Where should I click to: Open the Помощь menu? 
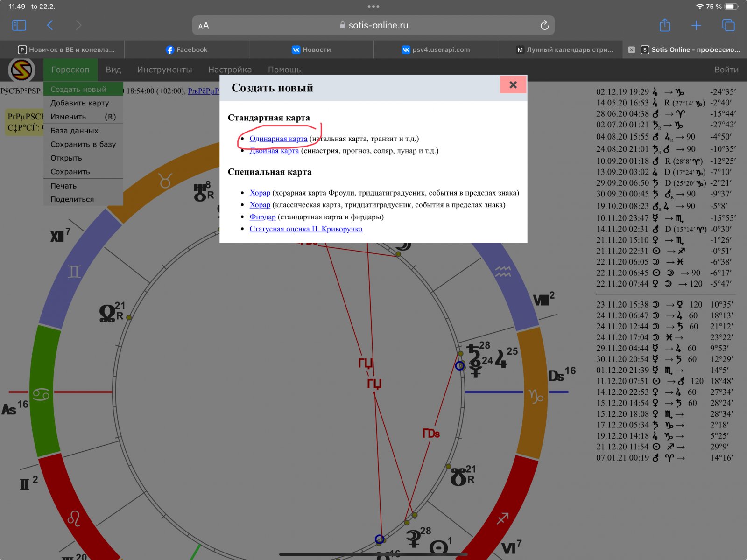284,70
